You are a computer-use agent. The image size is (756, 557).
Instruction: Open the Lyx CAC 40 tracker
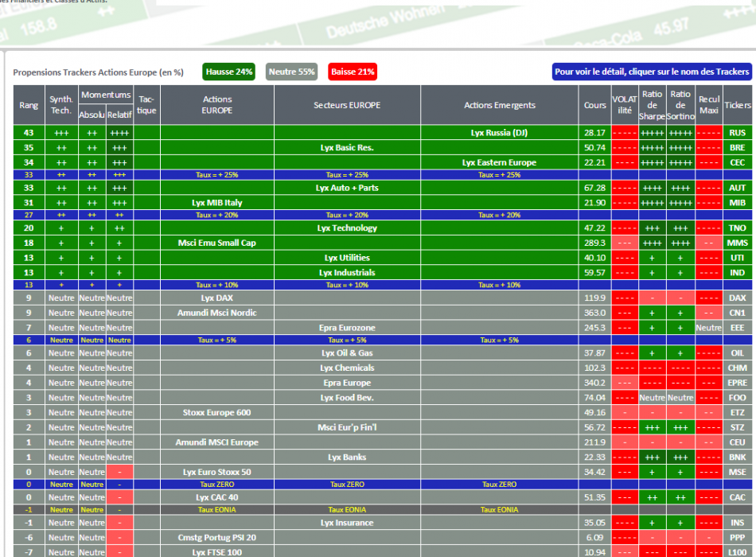[x=217, y=497]
